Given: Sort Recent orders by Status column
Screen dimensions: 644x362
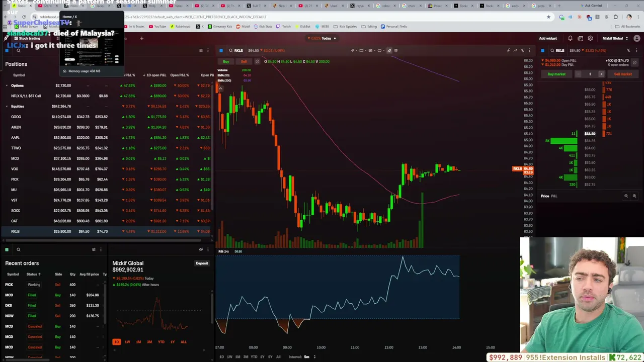Looking at the screenshot, I should click(x=33, y=274).
